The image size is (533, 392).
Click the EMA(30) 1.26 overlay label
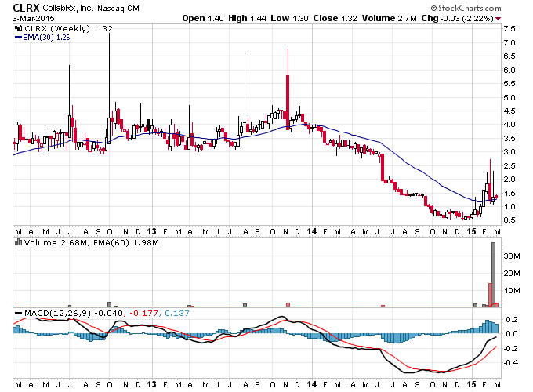tap(46, 38)
